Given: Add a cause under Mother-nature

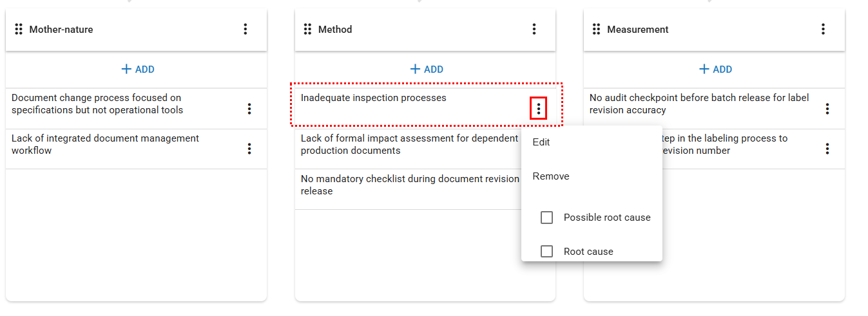Looking at the screenshot, I should coord(137,70).
